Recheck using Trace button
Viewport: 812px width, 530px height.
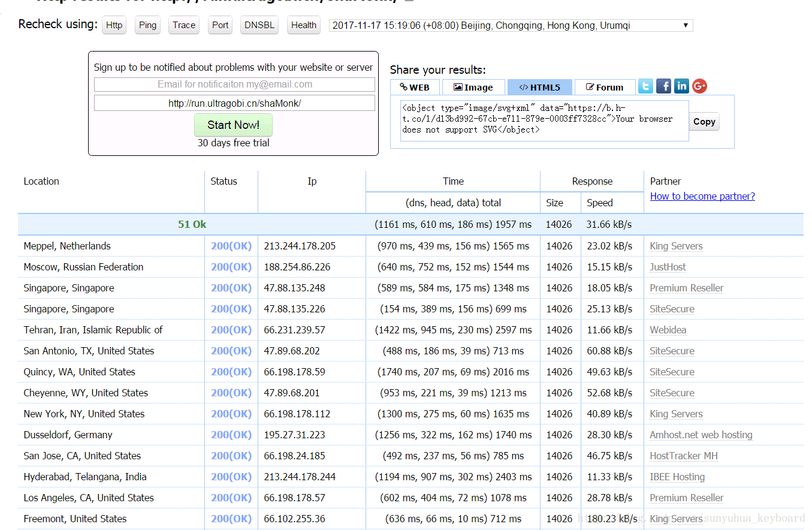[184, 25]
